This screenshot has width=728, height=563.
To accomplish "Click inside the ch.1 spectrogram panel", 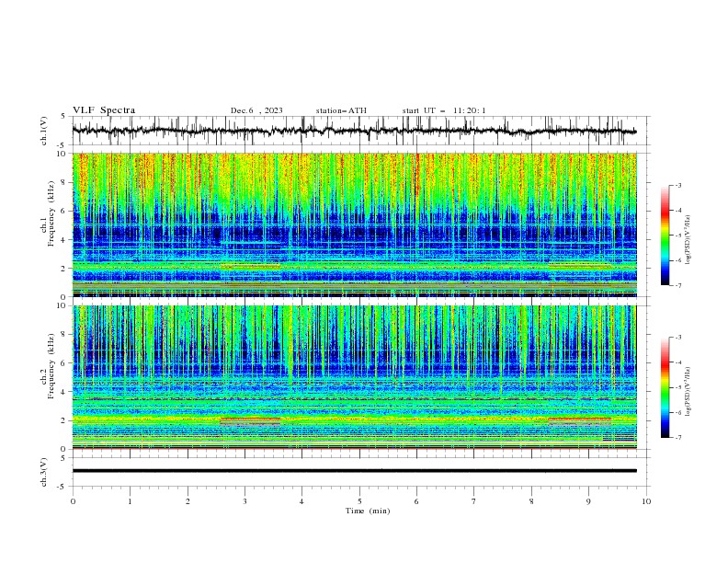I will [354, 224].
